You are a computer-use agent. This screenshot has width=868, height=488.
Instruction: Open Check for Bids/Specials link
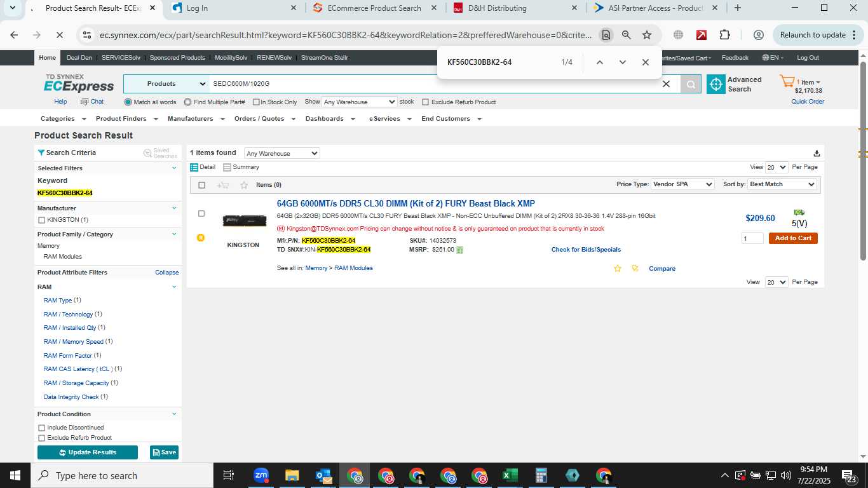[x=586, y=250]
